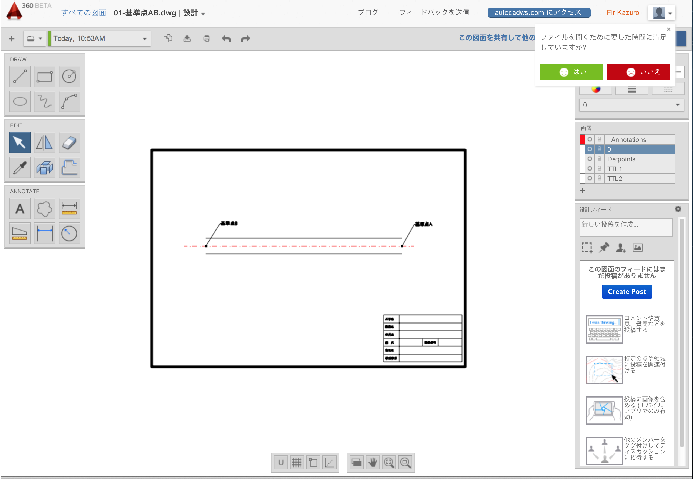Click the Create Post button
Screen dimensions: 693x479
point(627,292)
